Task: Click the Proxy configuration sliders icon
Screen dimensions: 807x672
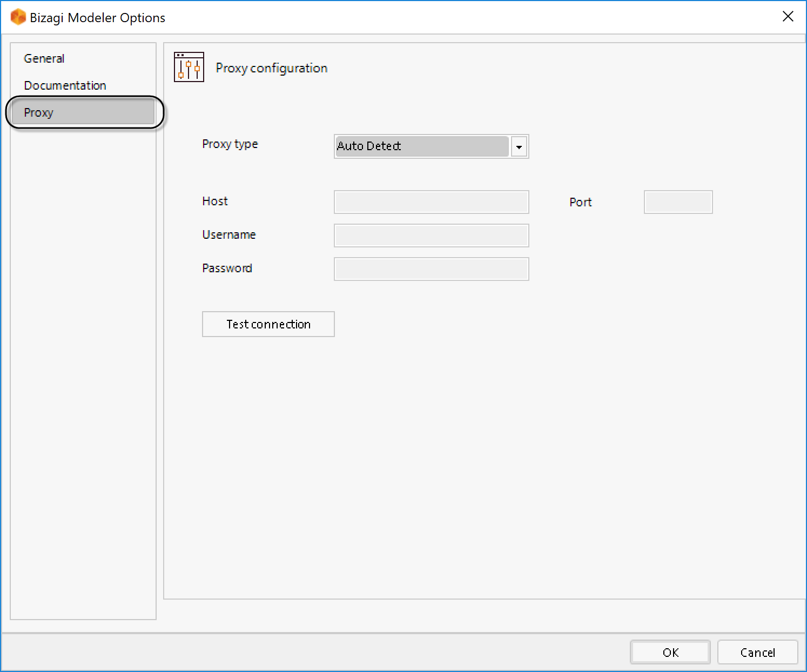Action: 189,67
